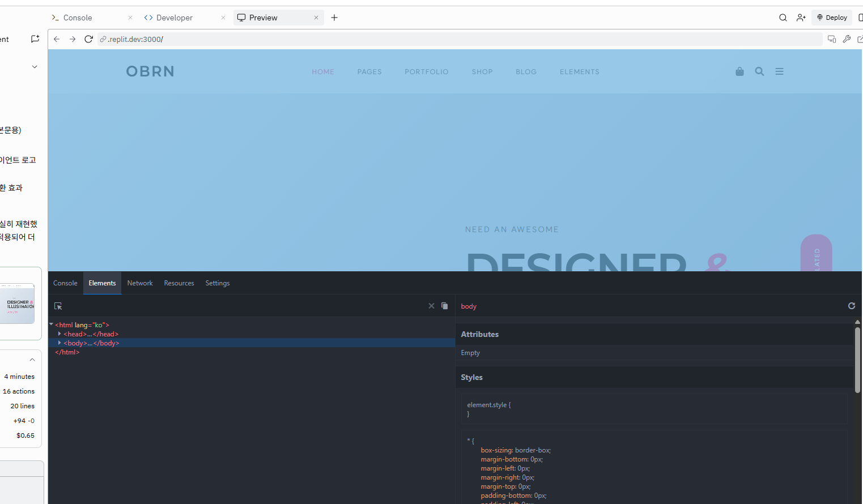
Task: Go forward in preview navigation
Action: pyautogui.click(x=73, y=39)
